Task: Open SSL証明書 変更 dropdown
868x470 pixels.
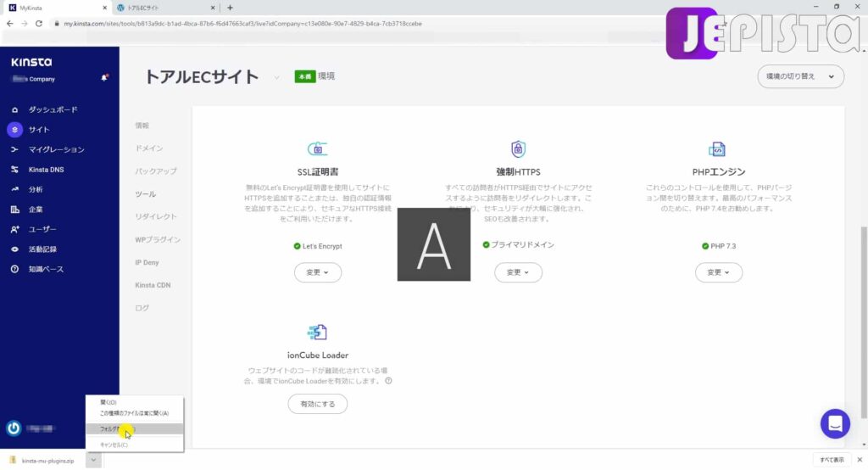Action: pyautogui.click(x=318, y=272)
